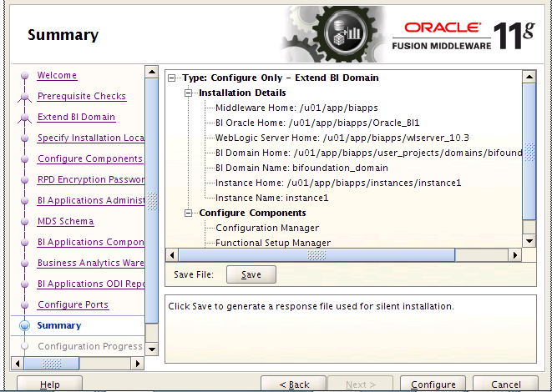The image size is (552, 392).
Task: Select the BI Domain Home row
Action: tap(368, 153)
